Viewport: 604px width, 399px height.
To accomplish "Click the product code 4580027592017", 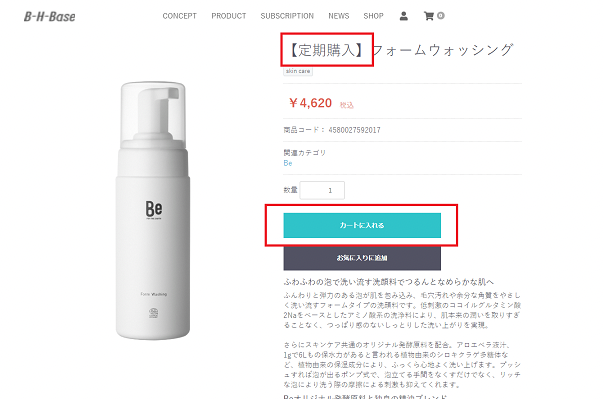I will point(354,130).
